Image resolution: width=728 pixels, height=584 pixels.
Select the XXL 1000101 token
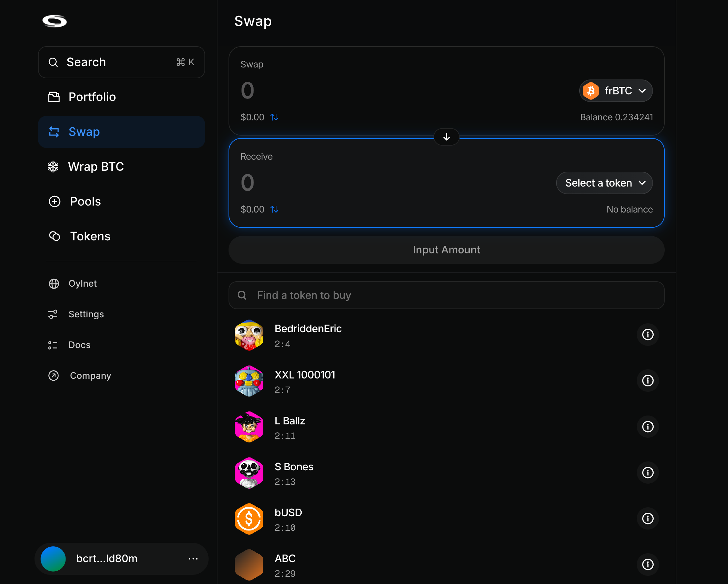pyautogui.click(x=446, y=381)
